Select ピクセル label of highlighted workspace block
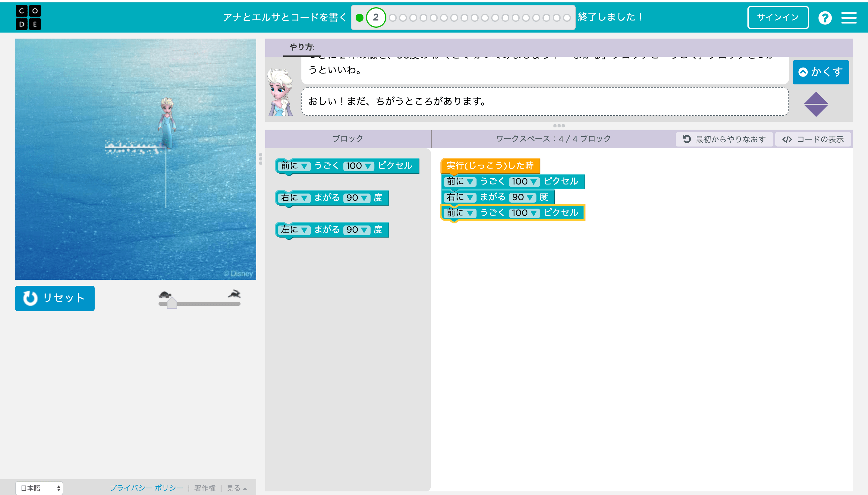 (561, 213)
